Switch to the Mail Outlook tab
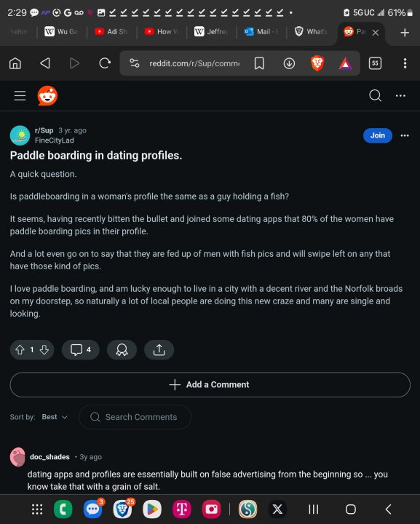 pos(261,32)
